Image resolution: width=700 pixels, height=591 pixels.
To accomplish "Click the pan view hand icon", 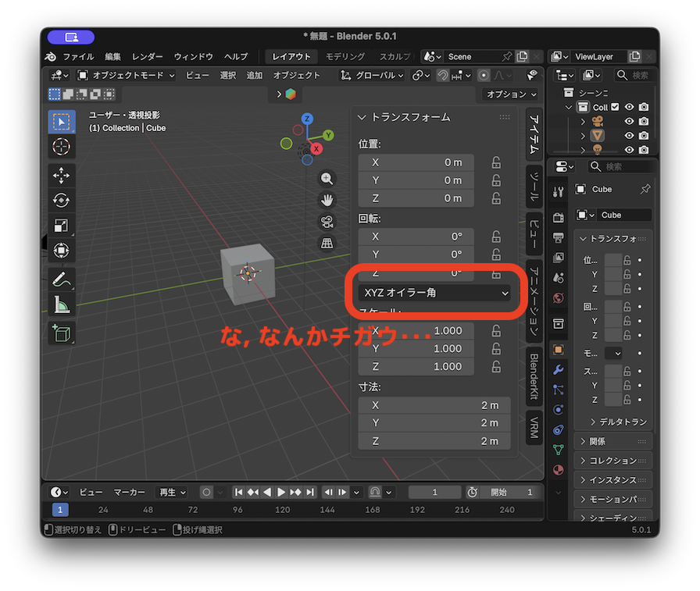I will 327,201.
